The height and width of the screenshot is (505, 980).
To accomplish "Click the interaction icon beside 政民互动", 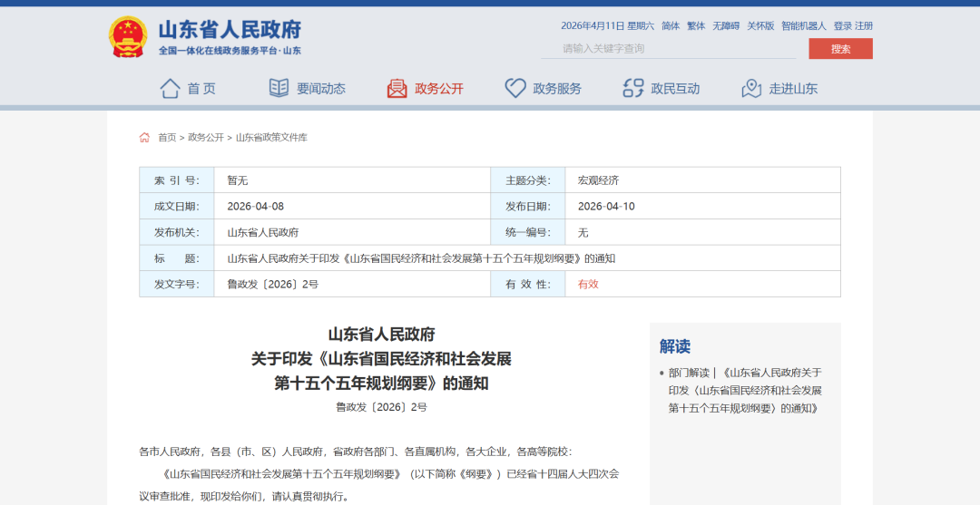I will 633,88.
